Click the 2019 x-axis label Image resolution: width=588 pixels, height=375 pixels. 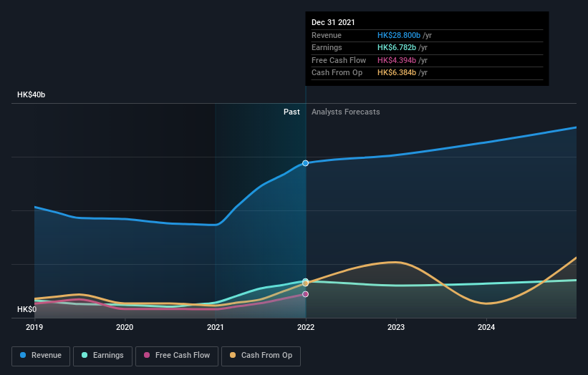tap(34, 328)
